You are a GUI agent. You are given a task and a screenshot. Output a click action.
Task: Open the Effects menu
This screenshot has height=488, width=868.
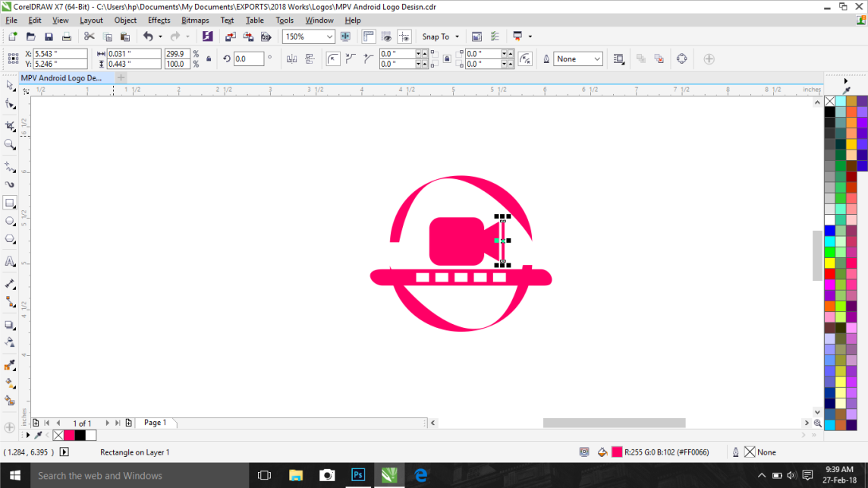coord(159,20)
